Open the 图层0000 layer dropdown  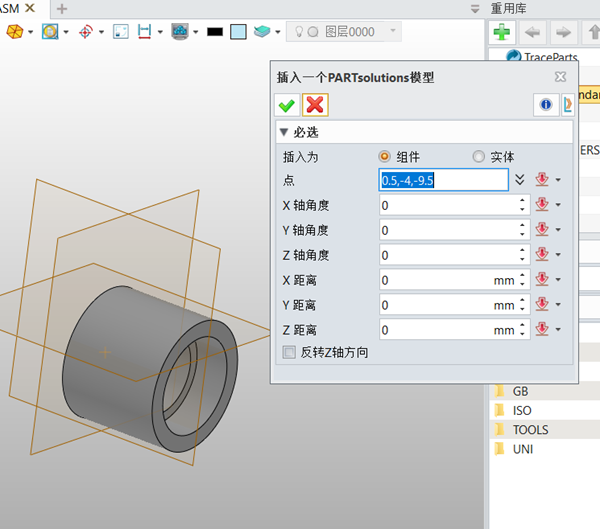(393, 30)
